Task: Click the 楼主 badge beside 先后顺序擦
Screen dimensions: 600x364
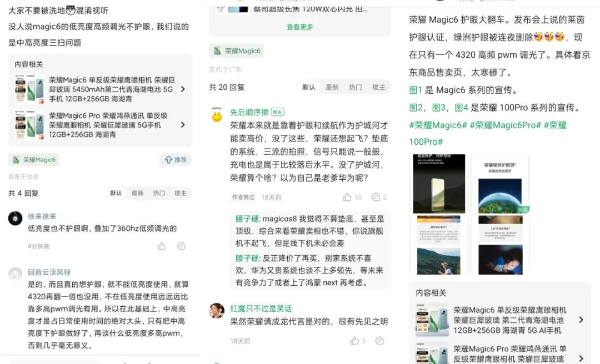Action: (277, 112)
